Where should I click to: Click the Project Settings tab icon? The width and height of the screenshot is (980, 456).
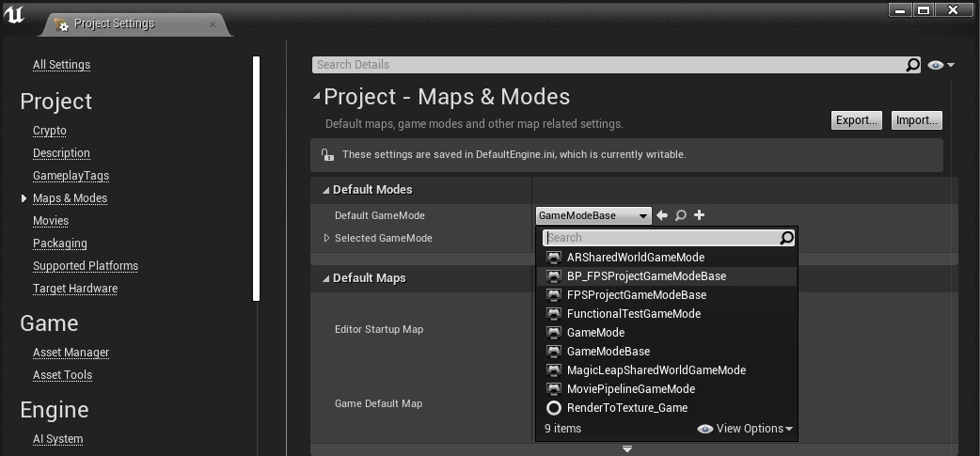coord(61,24)
